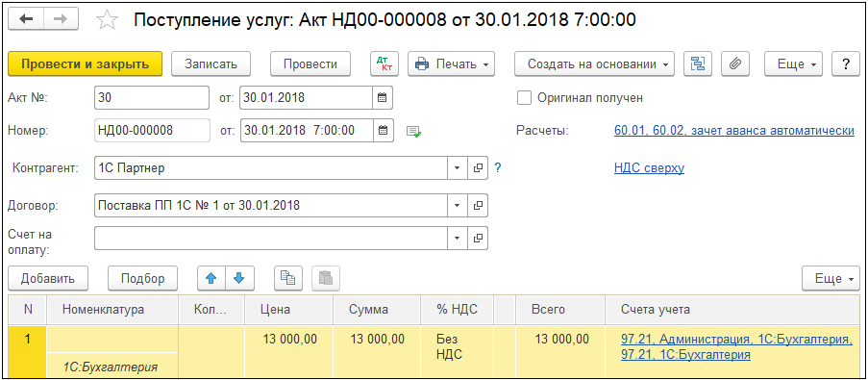The image size is (868, 380).
Task: Open Создать на основании dropdown
Action: tap(595, 63)
